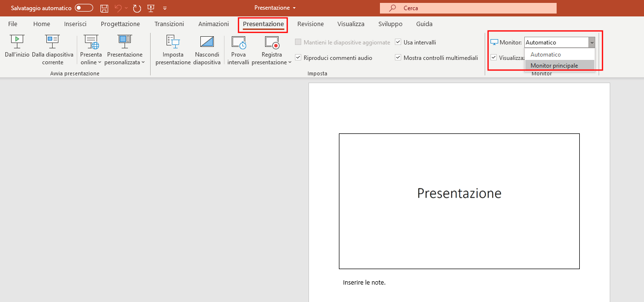Click the monitor icon beside Monitor label
644x302 pixels.
pyautogui.click(x=494, y=43)
